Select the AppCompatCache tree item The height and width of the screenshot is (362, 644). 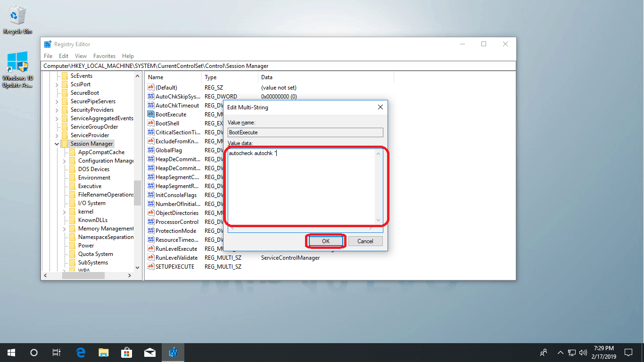coord(101,152)
